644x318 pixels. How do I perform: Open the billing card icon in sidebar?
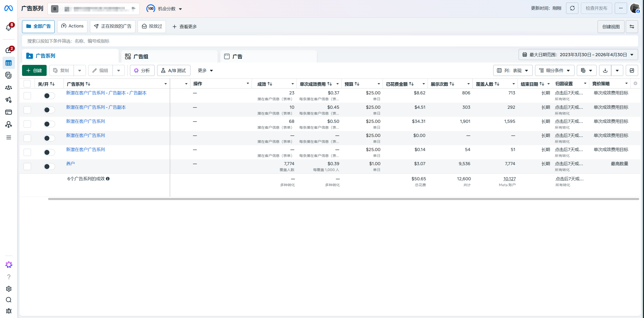coord(8,112)
